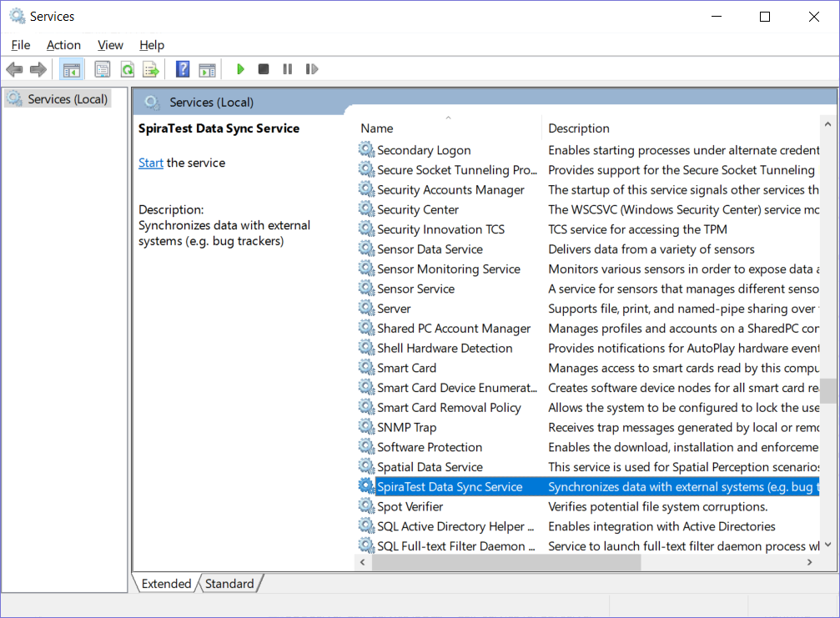The height and width of the screenshot is (618, 840).
Task: Switch to the Standard tab
Action: click(229, 584)
